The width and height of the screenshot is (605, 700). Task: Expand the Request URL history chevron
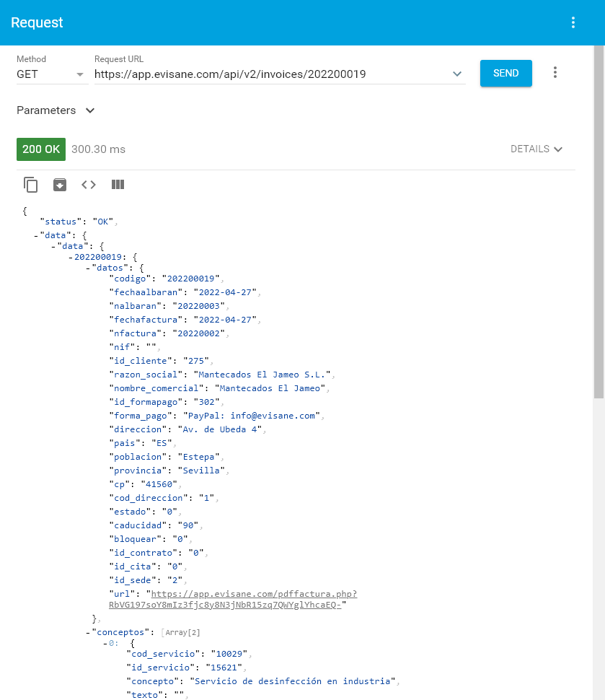point(456,74)
